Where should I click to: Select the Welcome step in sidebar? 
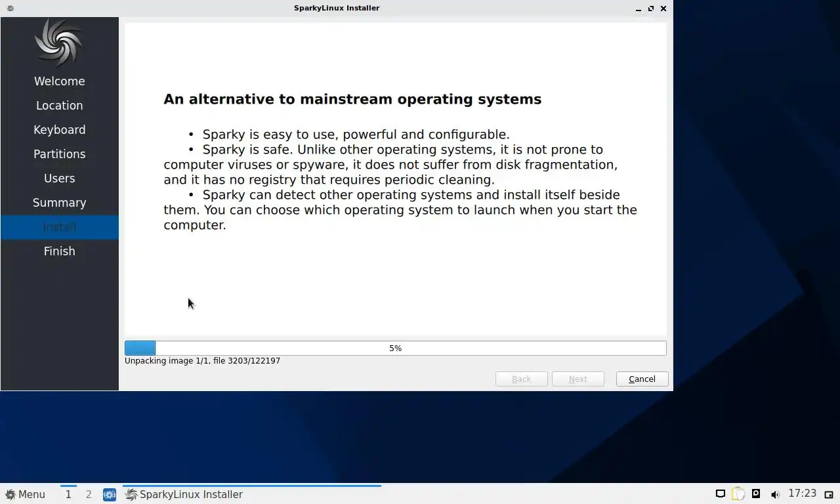pyautogui.click(x=59, y=81)
